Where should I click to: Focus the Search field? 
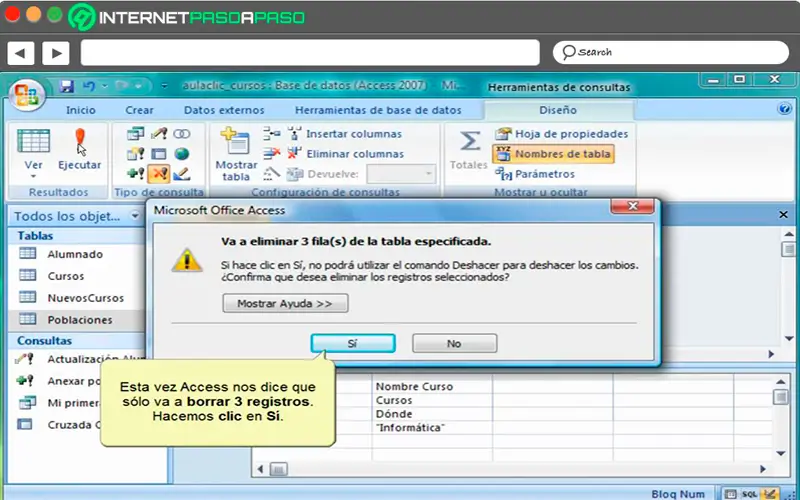[x=670, y=53]
